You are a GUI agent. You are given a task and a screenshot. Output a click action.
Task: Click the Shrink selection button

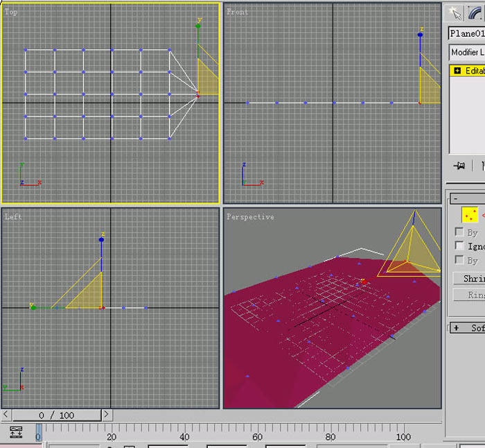point(469,278)
